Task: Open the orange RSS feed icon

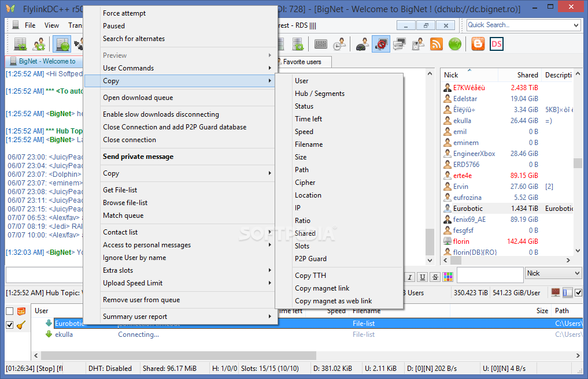Action: [437, 44]
